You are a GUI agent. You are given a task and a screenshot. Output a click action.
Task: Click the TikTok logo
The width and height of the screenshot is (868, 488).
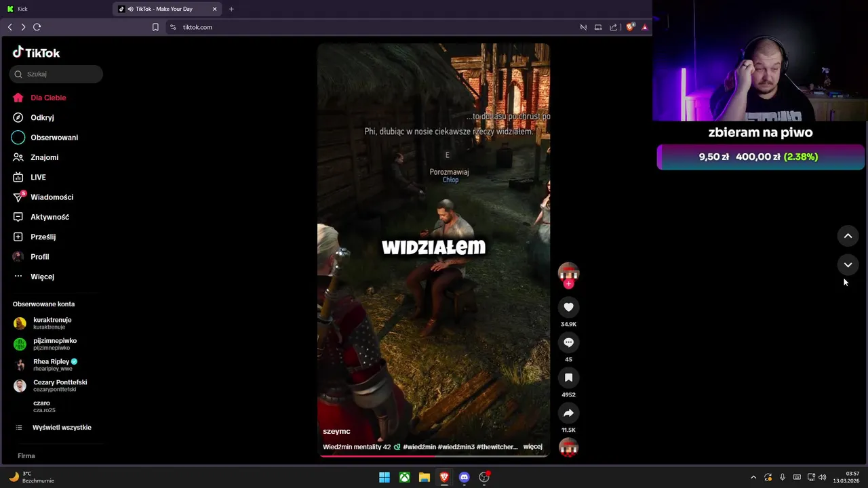(36, 52)
